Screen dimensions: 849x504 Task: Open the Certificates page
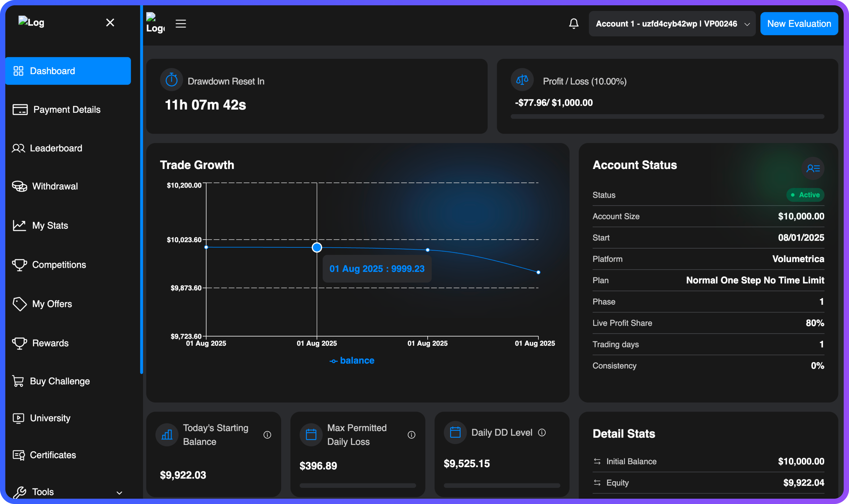(53, 455)
